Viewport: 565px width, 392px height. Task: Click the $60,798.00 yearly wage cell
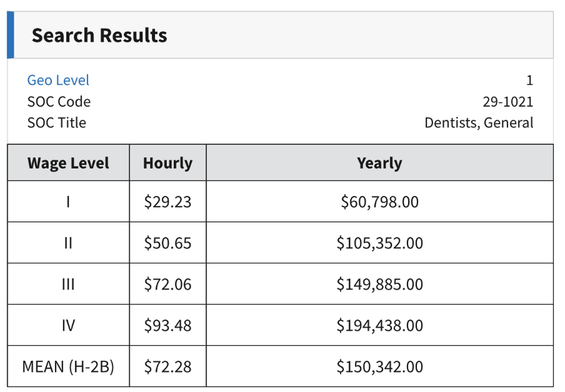click(379, 202)
